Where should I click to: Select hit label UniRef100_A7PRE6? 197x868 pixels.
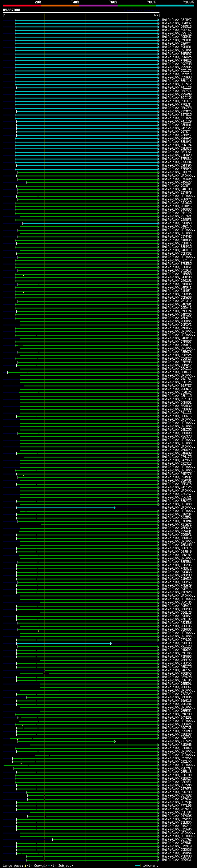pyautogui.click(x=177, y=61)
